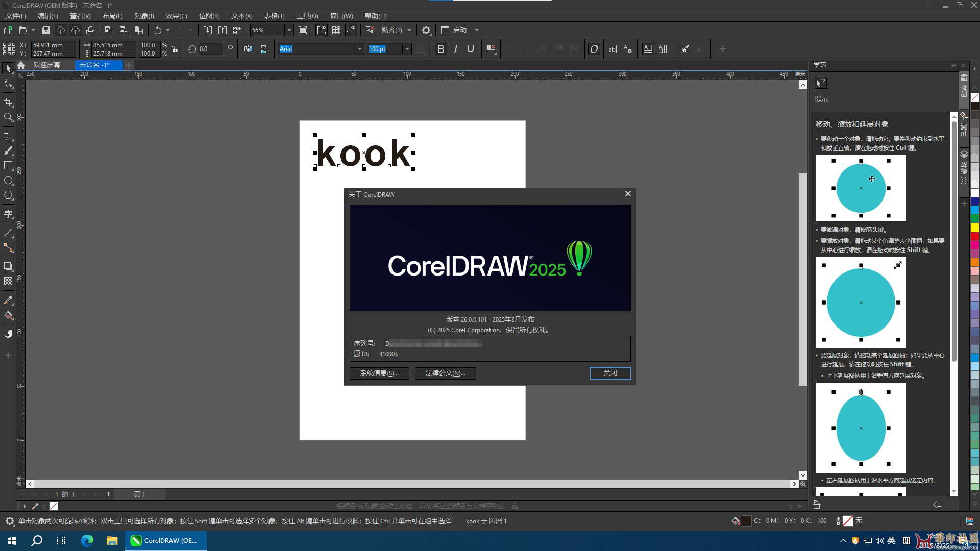Screen dimensions: 980x551
Task: Click the Full-screen preview icon
Action: [x=303, y=30]
